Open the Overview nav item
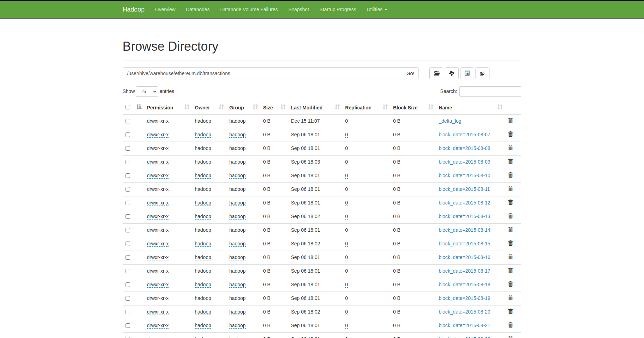Screen dimensions: 644x338 [165, 9]
